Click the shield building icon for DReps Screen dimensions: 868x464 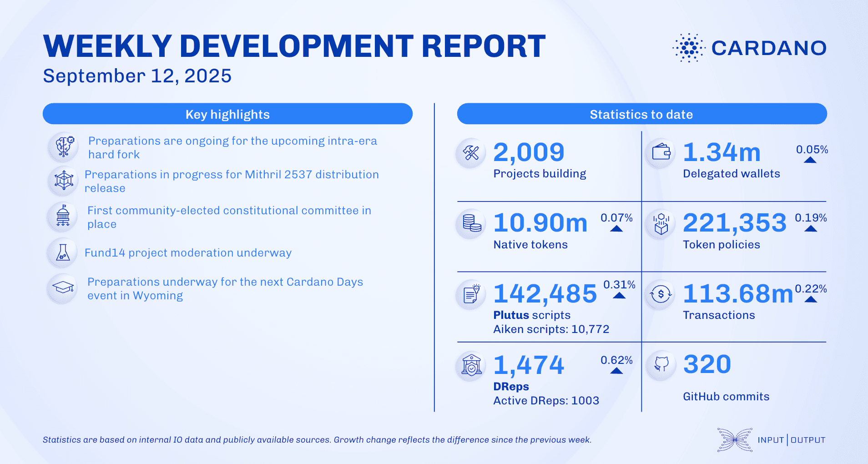[x=471, y=365]
